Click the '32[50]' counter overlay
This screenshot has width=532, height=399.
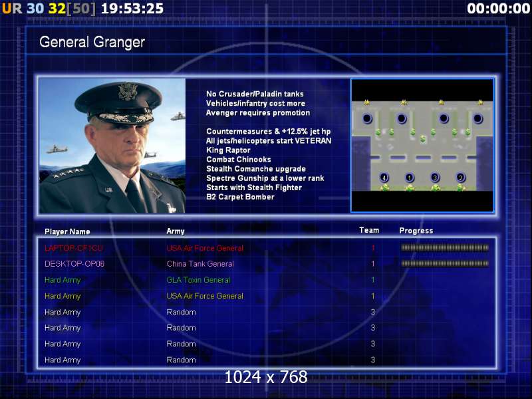pos(72,9)
